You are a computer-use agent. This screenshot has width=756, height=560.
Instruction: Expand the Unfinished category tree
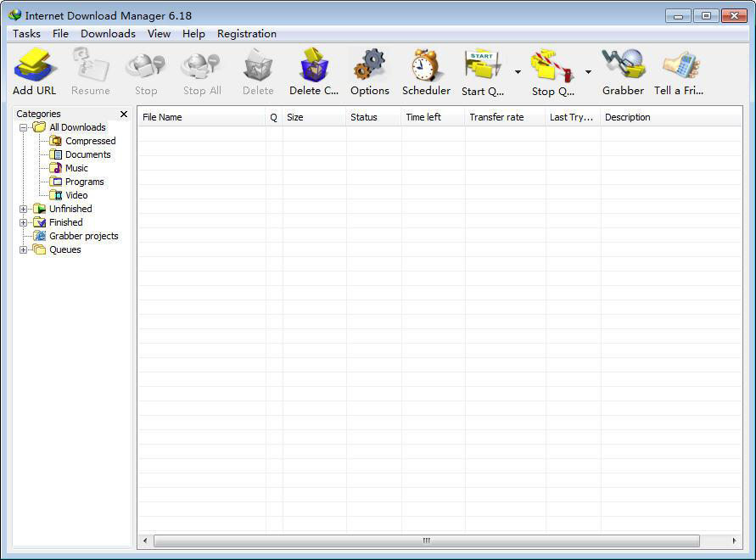pyautogui.click(x=24, y=208)
